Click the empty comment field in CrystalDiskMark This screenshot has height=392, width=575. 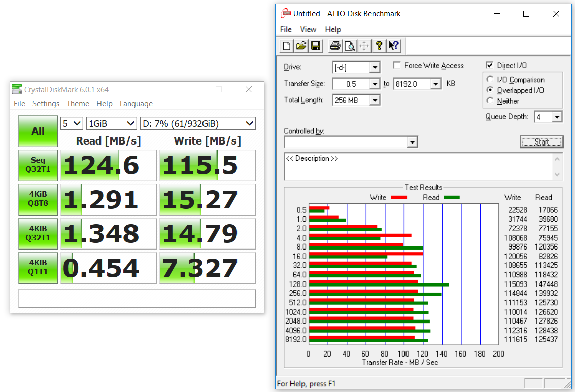click(137, 299)
